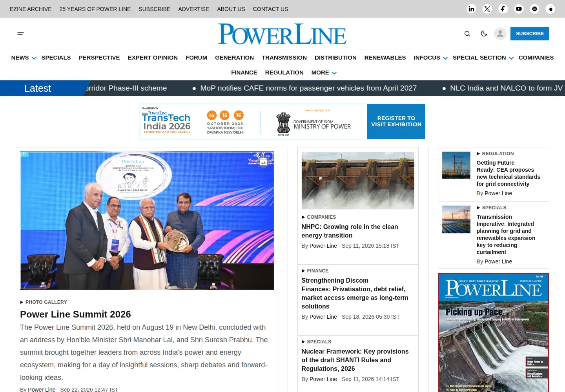Expand the SPECIAL SECTION dropdown chevron
The width and height of the screenshot is (565, 392).
(x=511, y=58)
